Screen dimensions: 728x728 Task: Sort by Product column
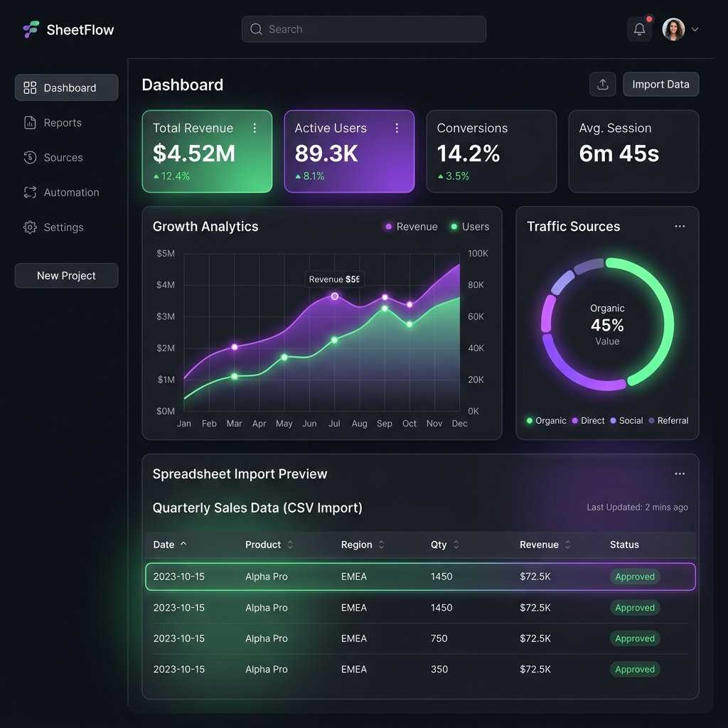click(x=269, y=545)
